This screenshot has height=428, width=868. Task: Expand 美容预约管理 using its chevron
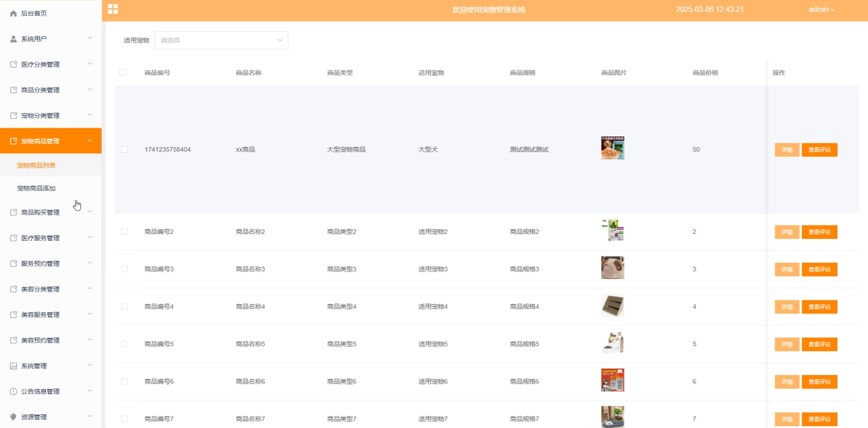[x=89, y=340]
